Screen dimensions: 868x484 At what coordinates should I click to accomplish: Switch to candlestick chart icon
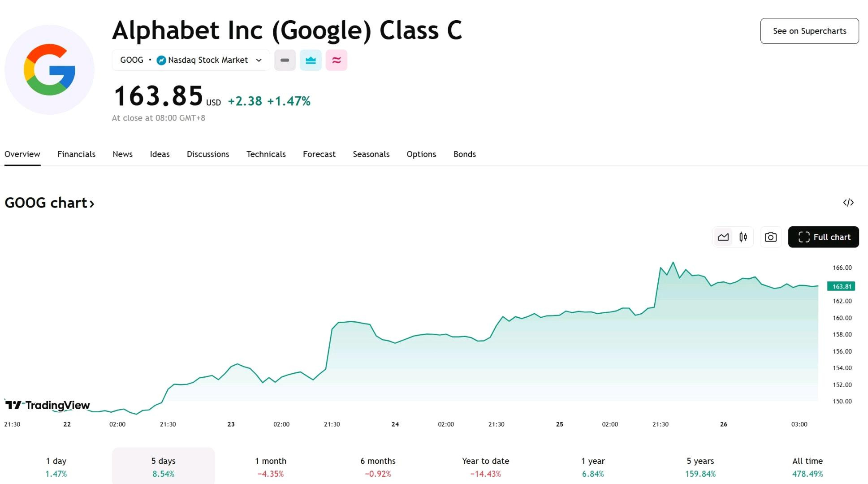(x=743, y=237)
